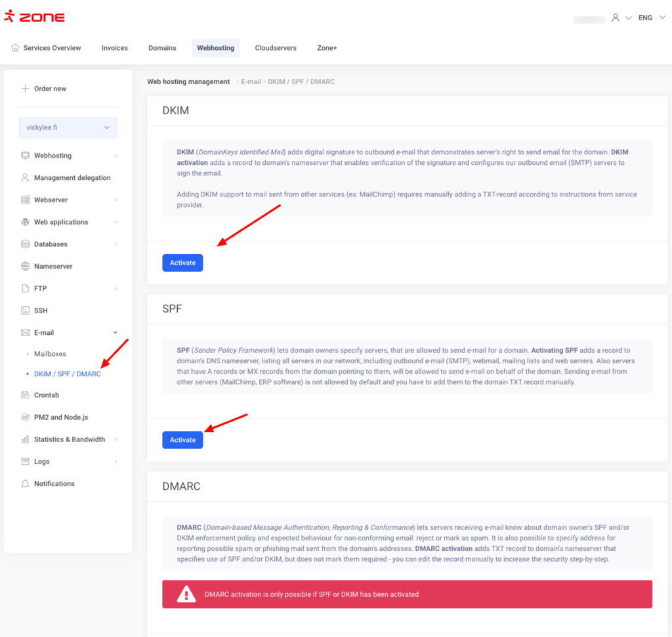
Task: Collapse the E-mail section chevron
Action: 115,333
